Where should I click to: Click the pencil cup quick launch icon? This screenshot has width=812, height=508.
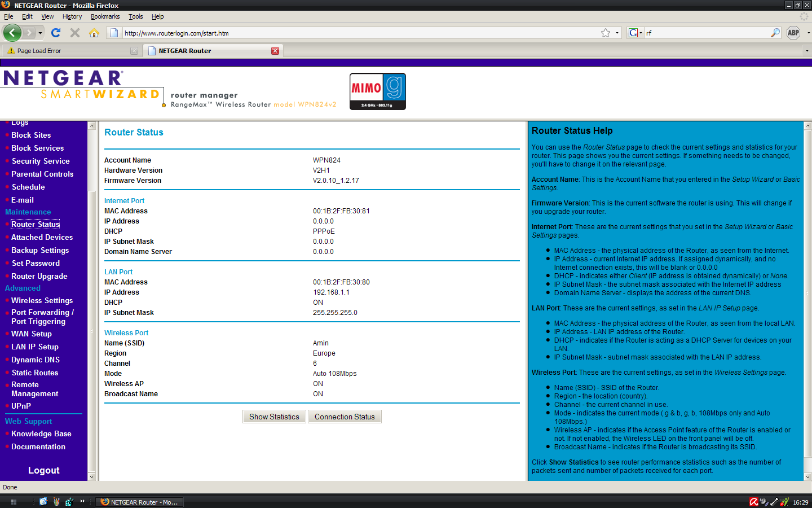(x=56, y=501)
